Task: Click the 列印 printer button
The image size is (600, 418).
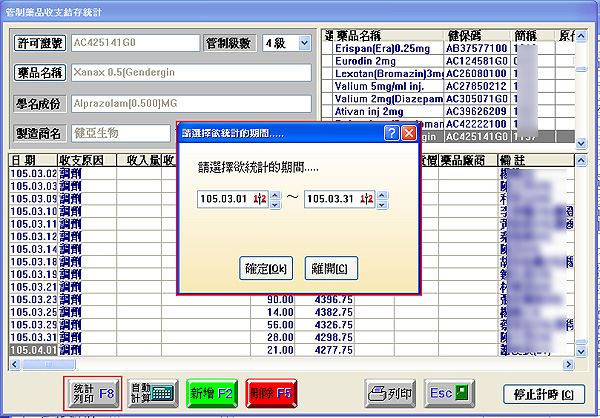Action: (389, 393)
